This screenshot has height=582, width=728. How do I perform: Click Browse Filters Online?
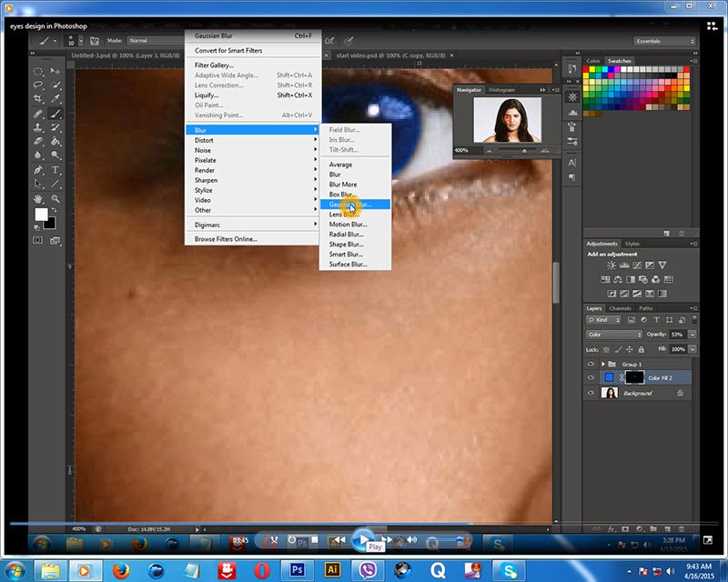253,239
